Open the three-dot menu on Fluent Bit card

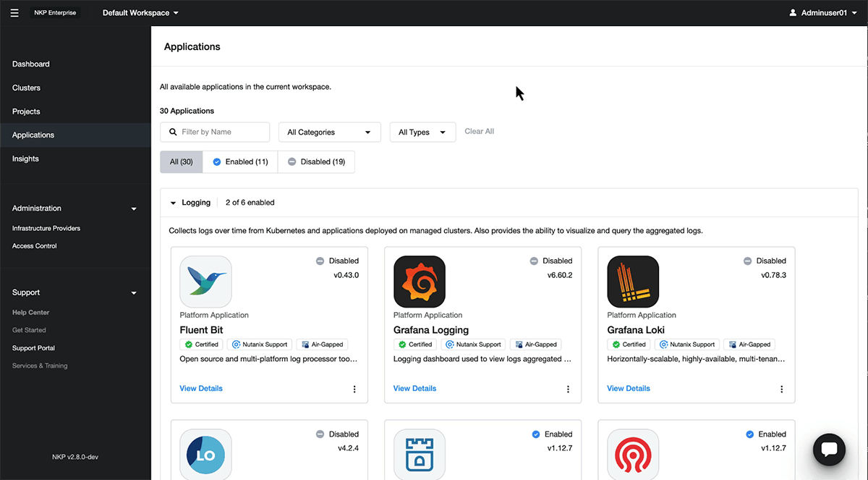354,389
